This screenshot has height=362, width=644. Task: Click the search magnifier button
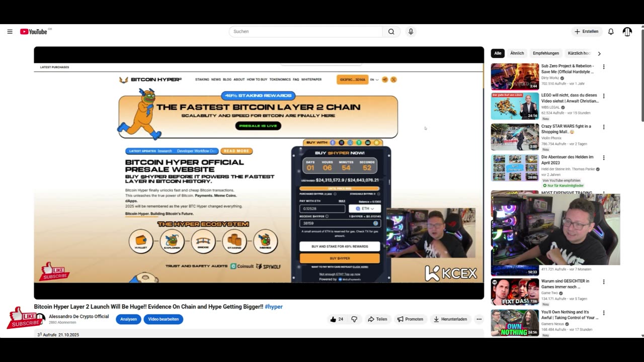point(391,32)
